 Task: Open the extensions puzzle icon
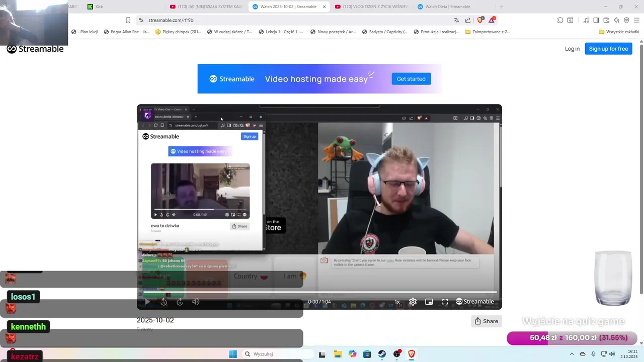point(560,20)
